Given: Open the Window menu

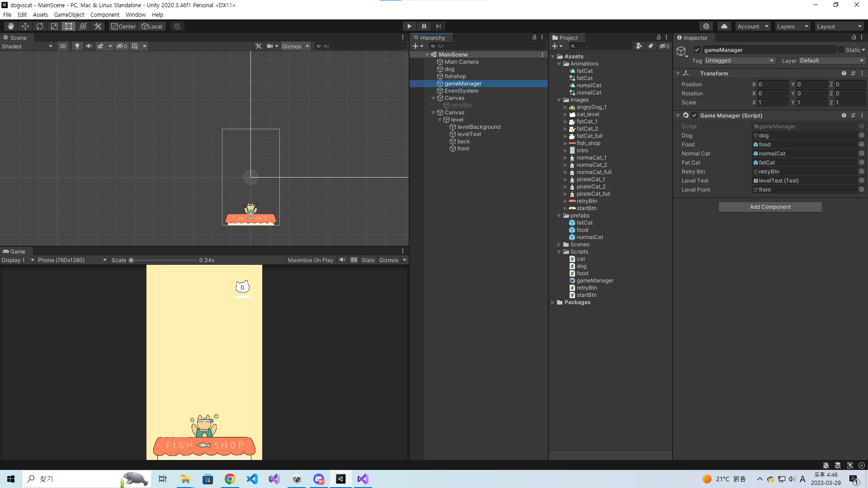Looking at the screenshot, I should click(x=136, y=14).
